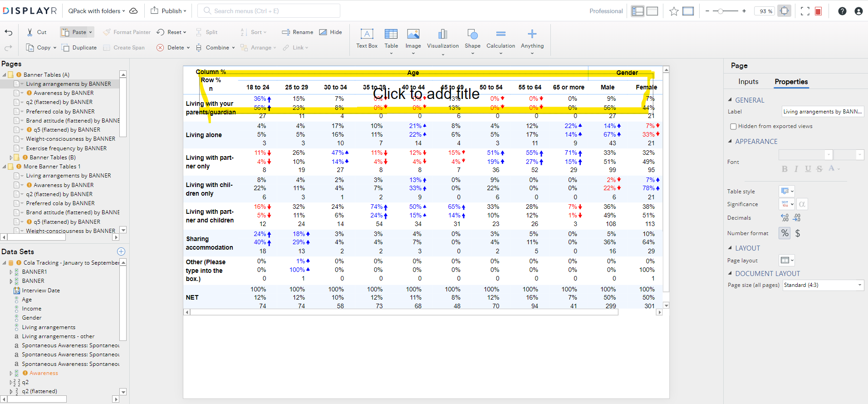Screen dimensions: 868x404
Task: Open the Paste dropdown
Action: (91, 32)
